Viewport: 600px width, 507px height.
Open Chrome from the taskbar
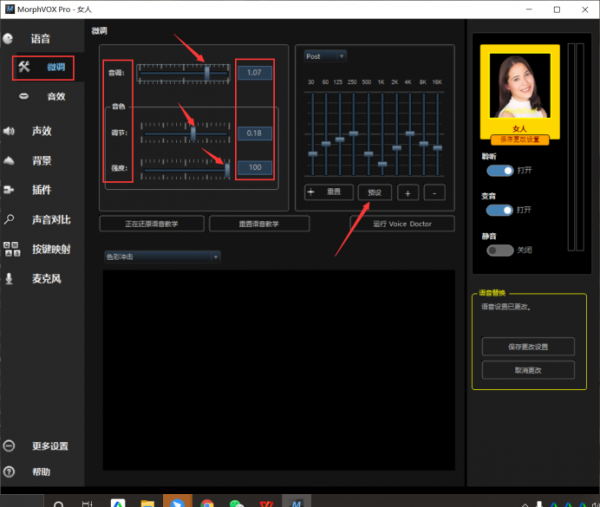click(x=207, y=502)
